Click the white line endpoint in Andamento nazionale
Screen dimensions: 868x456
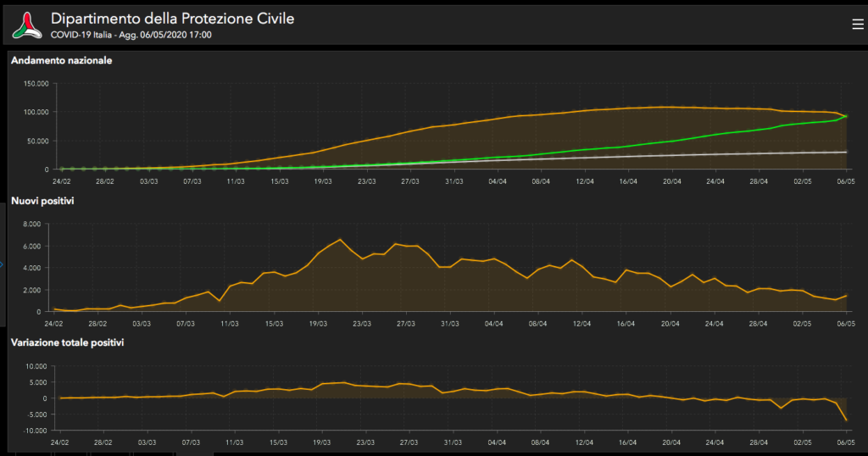coord(846,153)
